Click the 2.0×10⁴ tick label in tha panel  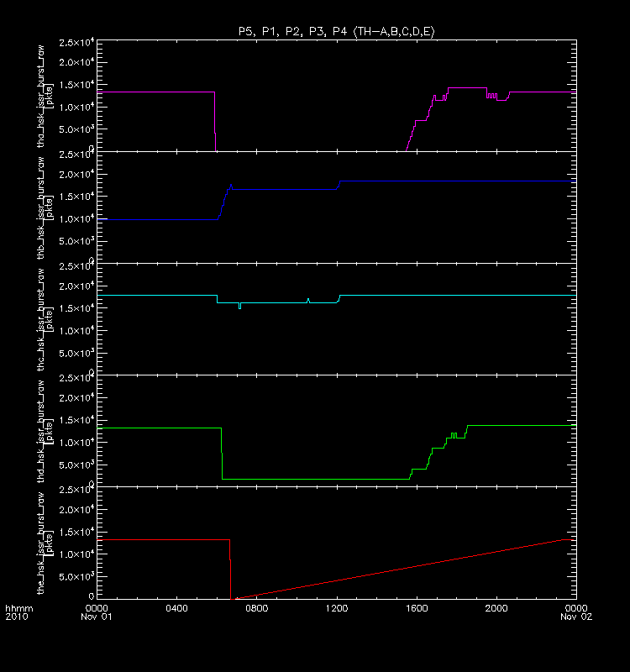[76, 62]
